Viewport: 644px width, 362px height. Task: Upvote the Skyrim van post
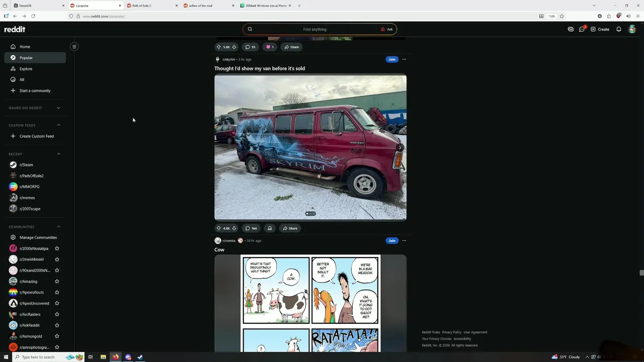point(219,228)
